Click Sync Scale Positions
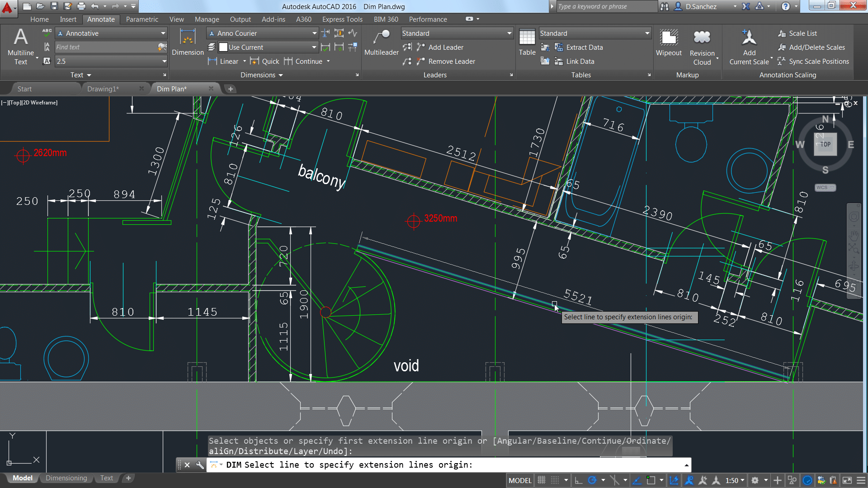The width and height of the screenshot is (868, 488). [x=813, y=61]
